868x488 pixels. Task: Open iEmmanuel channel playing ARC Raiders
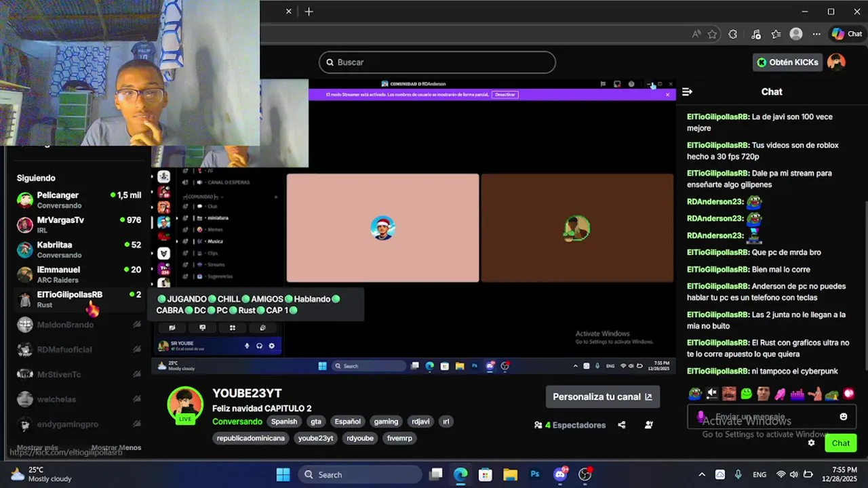click(x=79, y=274)
